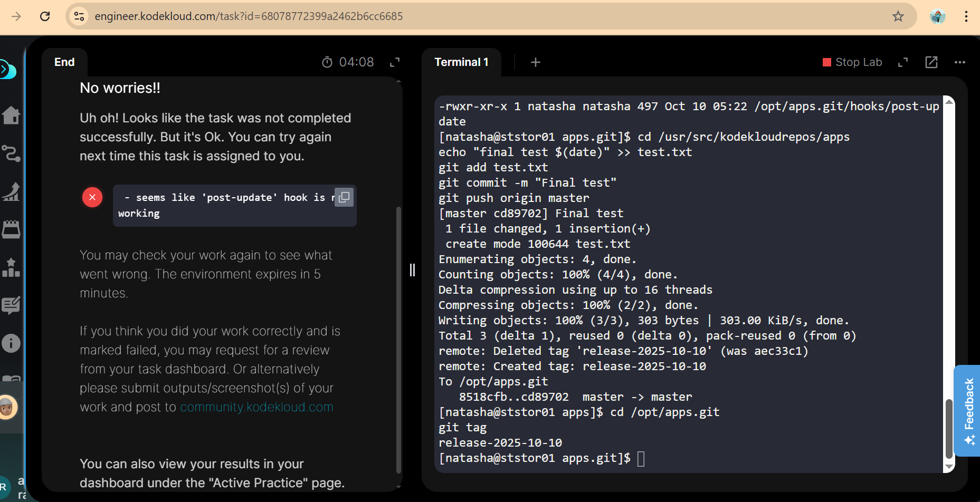Click the red failed cross icon
The width and height of the screenshot is (980, 502).
pos(92,197)
